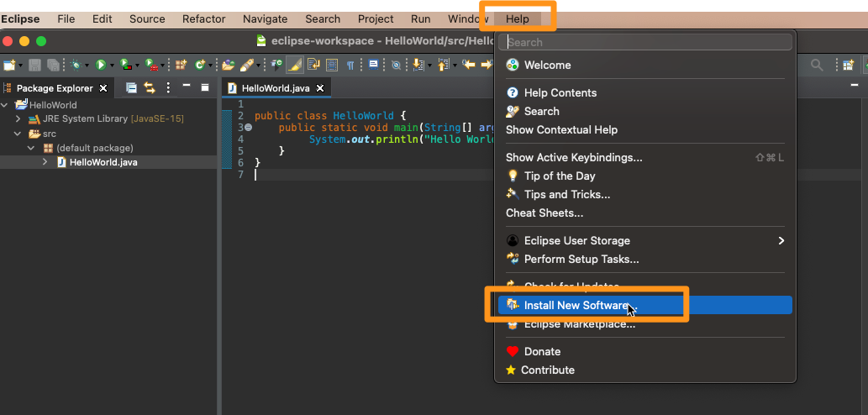Click the New wizard toolbar icon
This screenshot has width=868, height=415.
(x=9, y=66)
